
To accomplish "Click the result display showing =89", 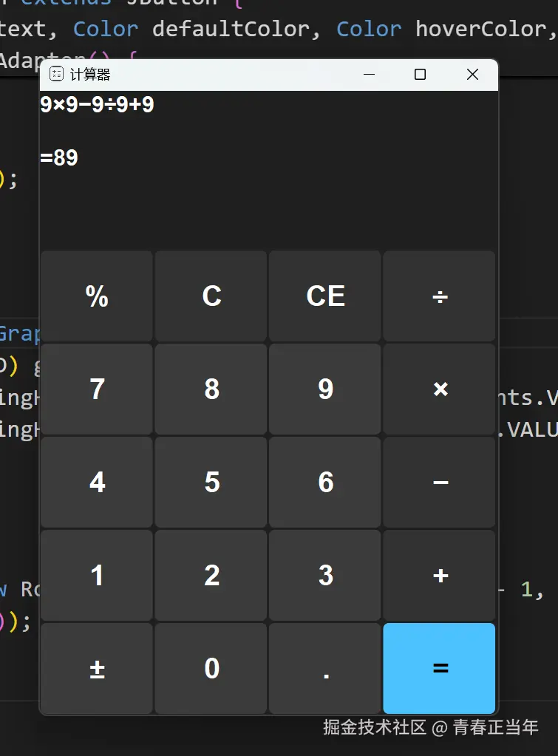I will pos(59,157).
